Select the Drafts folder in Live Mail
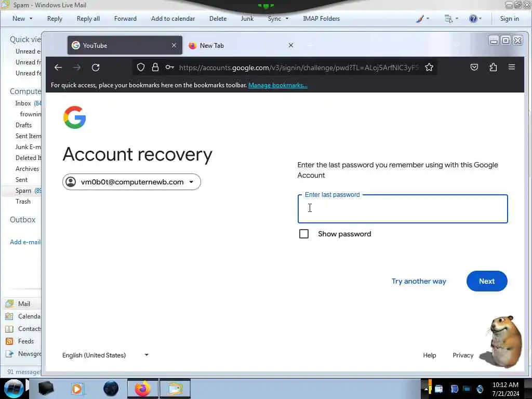Viewport: 532px width, 399px height. pyautogui.click(x=23, y=125)
